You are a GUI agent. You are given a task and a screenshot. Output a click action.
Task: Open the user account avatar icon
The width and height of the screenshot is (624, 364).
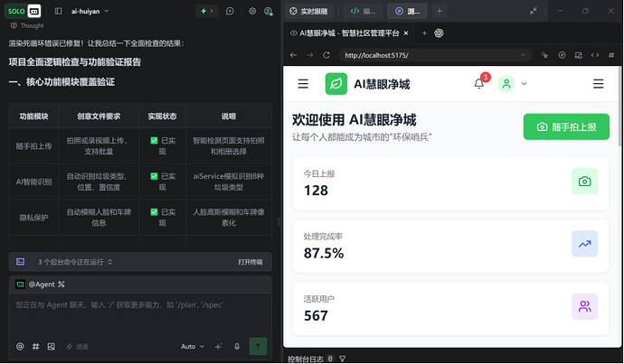pos(269,11)
